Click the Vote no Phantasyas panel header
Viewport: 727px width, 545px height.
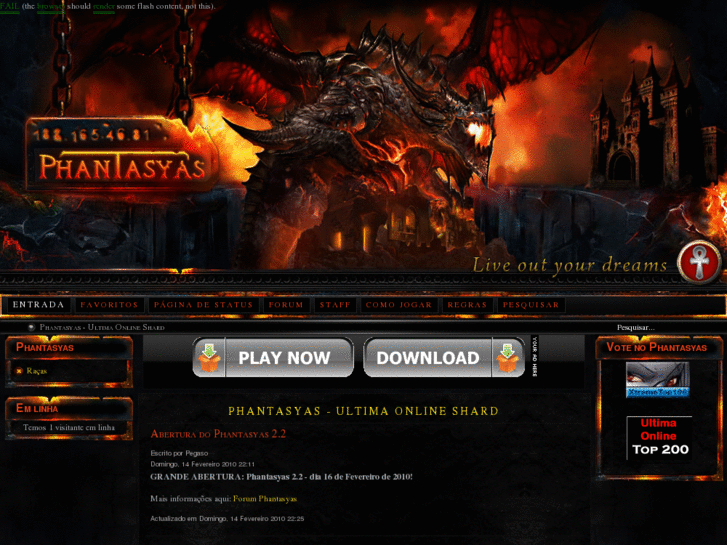click(657, 347)
